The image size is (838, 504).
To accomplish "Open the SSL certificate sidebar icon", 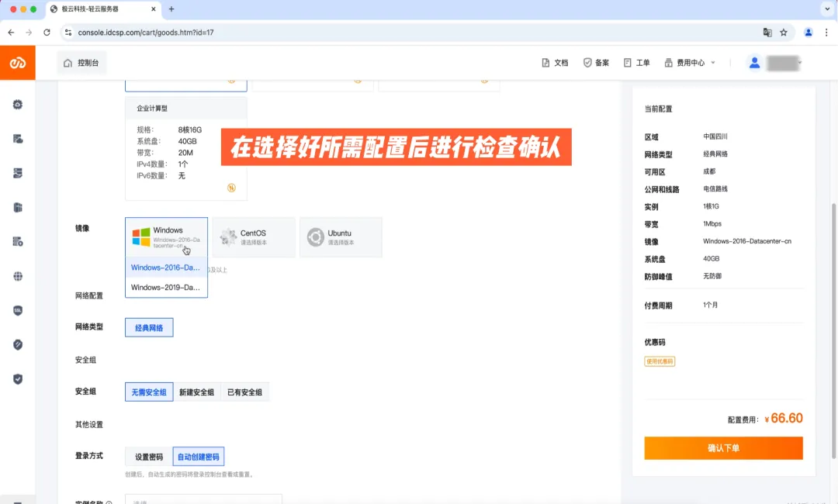I will (18, 310).
